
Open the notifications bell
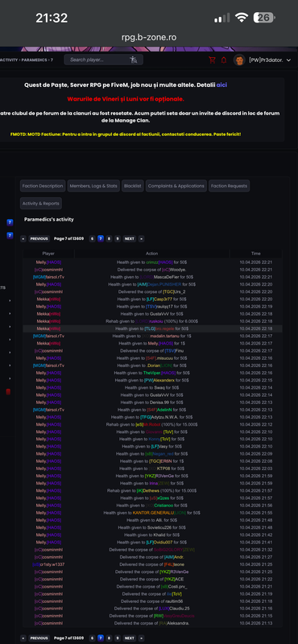click(x=224, y=60)
